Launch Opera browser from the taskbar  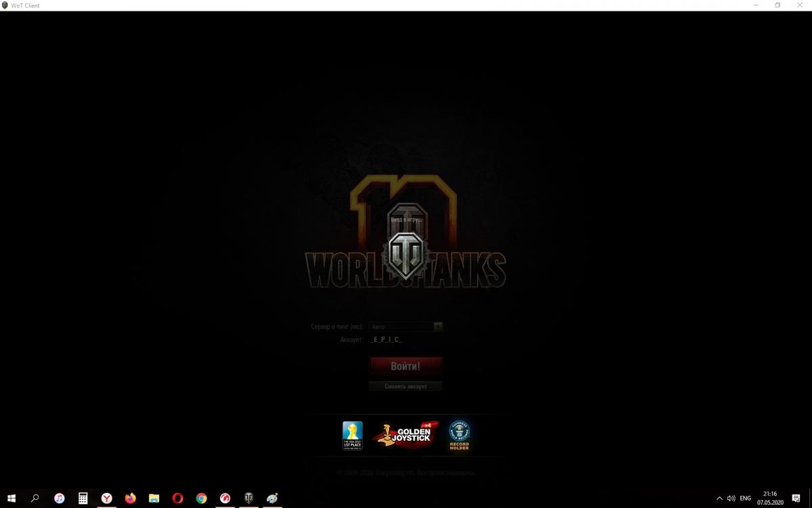coord(178,499)
